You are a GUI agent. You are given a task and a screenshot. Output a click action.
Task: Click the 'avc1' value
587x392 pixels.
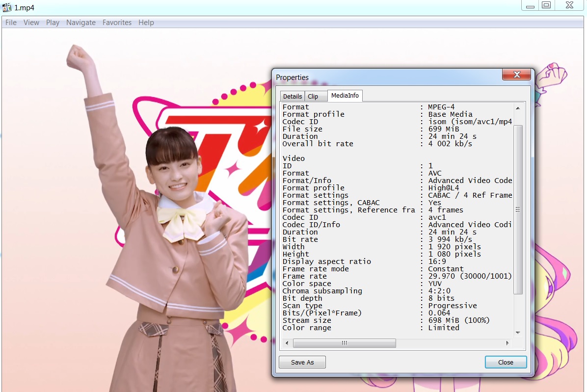[x=437, y=217]
